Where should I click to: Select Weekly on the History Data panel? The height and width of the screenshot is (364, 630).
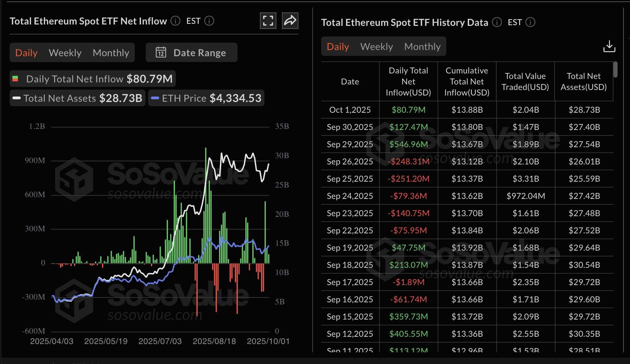(376, 46)
